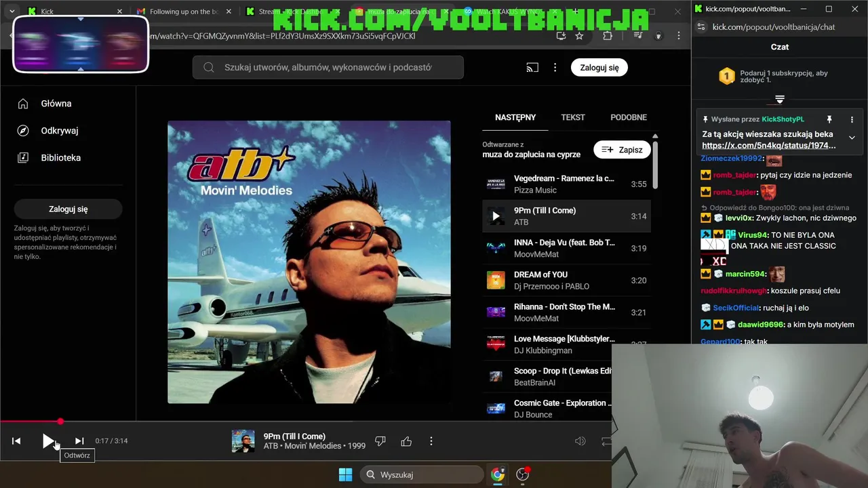868x488 pixels.
Task: Click the search magnifier icon
Action: point(209,67)
